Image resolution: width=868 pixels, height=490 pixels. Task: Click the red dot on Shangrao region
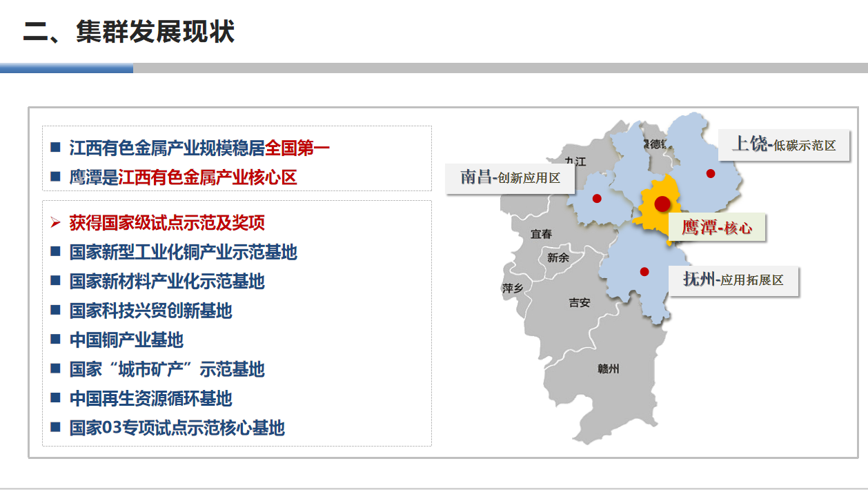click(x=711, y=173)
